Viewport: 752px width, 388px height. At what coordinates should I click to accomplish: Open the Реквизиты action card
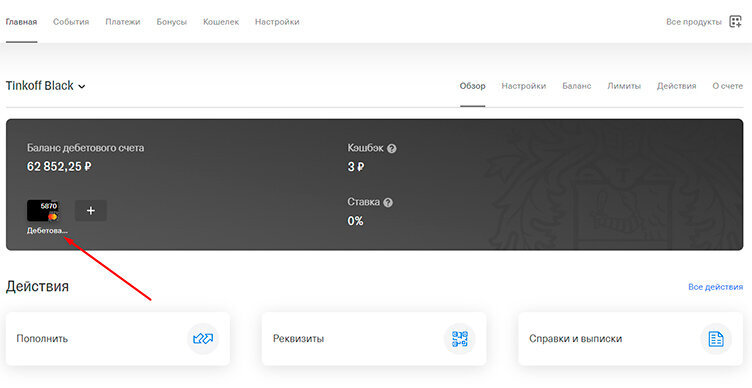374,339
